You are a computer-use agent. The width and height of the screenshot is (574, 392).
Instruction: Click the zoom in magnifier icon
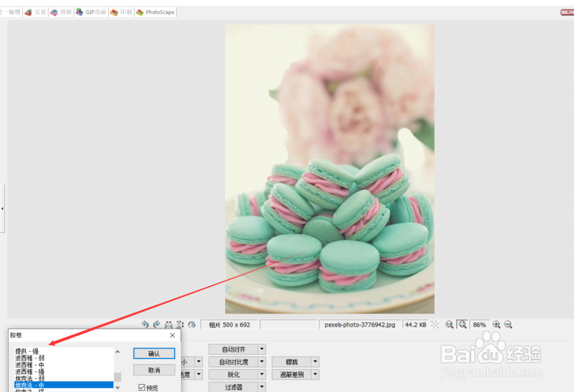pyautogui.click(x=497, y=324)
